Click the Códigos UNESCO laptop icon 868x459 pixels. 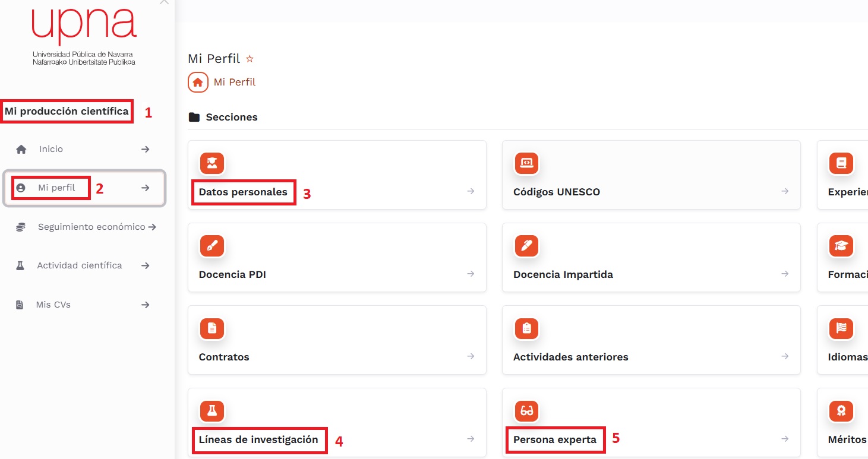click(x=526, y=163)
